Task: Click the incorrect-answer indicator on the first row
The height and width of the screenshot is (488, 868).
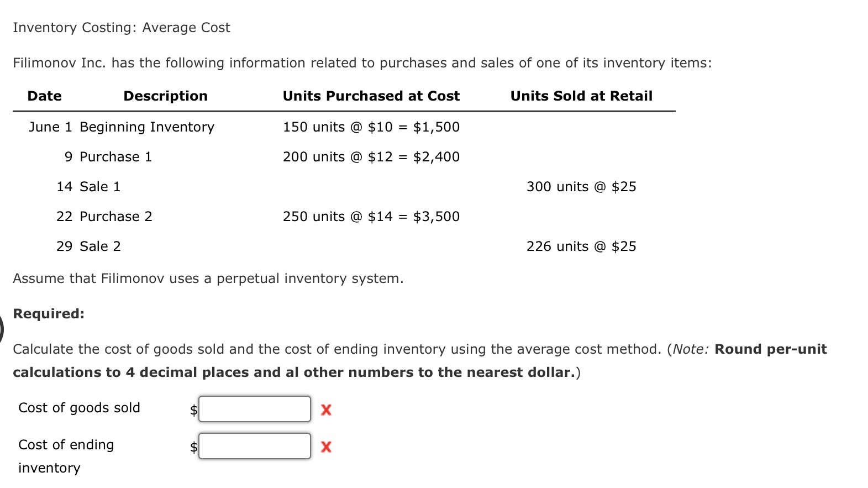Action: (326, 410)
